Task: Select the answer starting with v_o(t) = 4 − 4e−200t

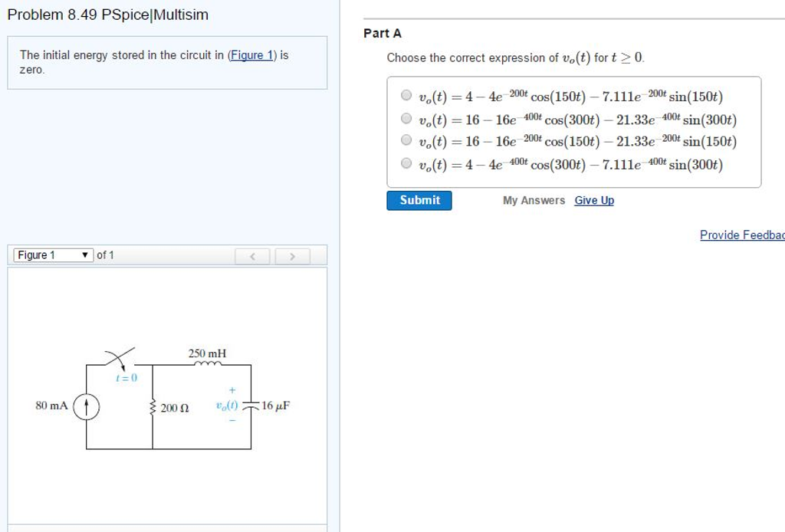Action: pyautogui.click(x=407, y=94)
